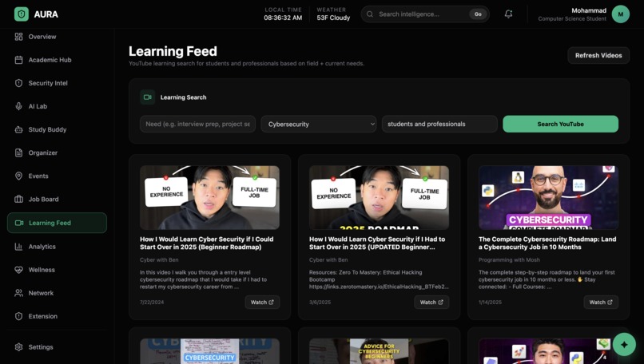Click the Search YouTube button

pos(560,124)
